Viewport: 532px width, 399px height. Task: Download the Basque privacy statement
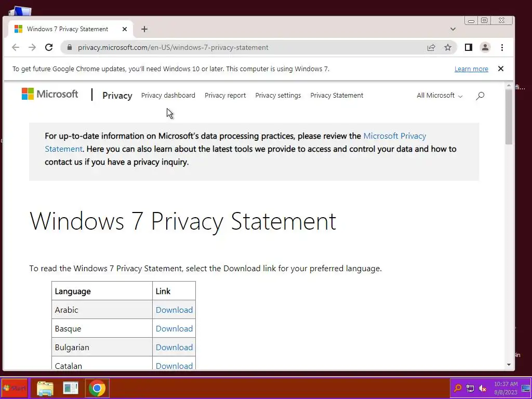(174, 328)
